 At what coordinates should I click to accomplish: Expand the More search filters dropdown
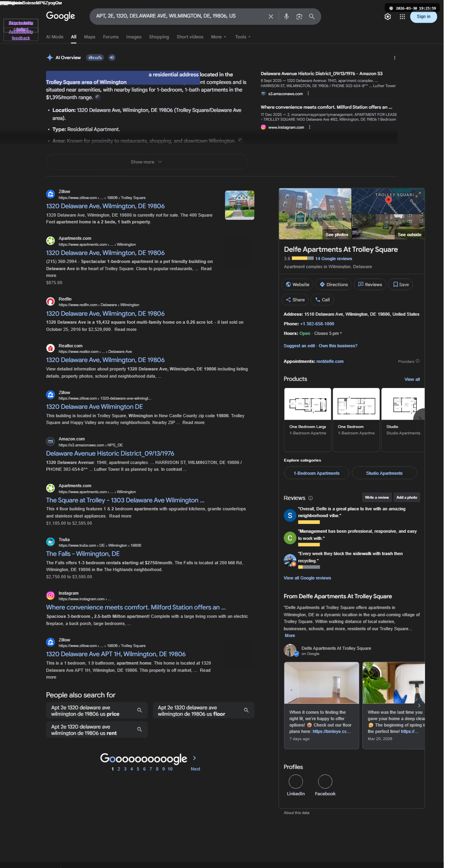pos(219,37)
